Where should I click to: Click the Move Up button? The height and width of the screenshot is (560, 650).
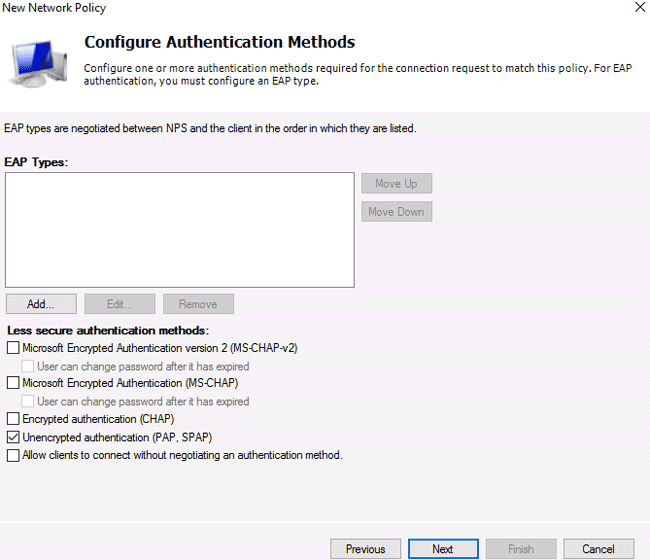(396, 183)
